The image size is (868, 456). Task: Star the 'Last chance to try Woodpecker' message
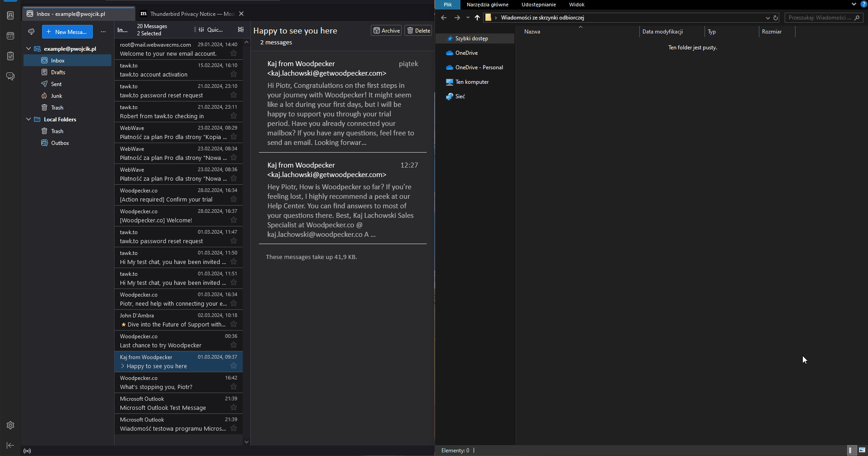[x=234, y=345]
